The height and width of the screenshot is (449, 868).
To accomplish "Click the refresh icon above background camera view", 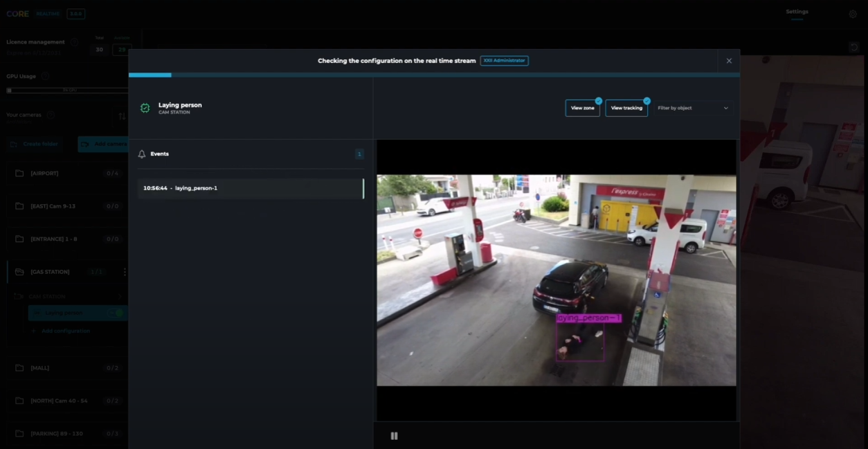I will [x=853, y=47].
